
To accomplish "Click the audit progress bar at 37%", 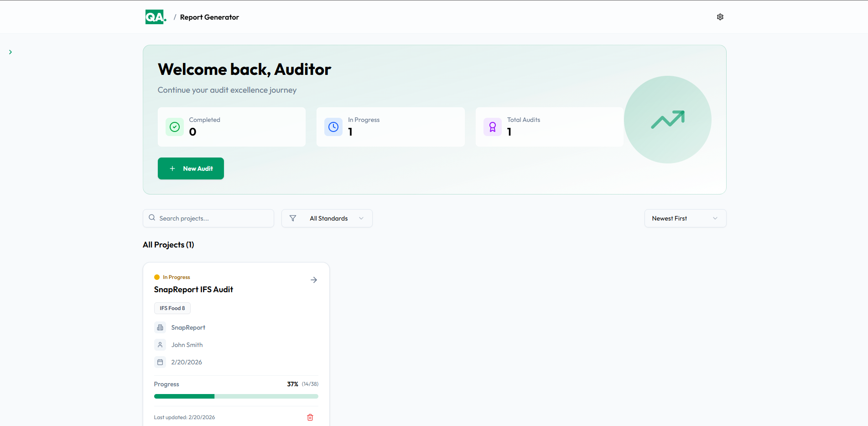I will click(x=236, y=396).
